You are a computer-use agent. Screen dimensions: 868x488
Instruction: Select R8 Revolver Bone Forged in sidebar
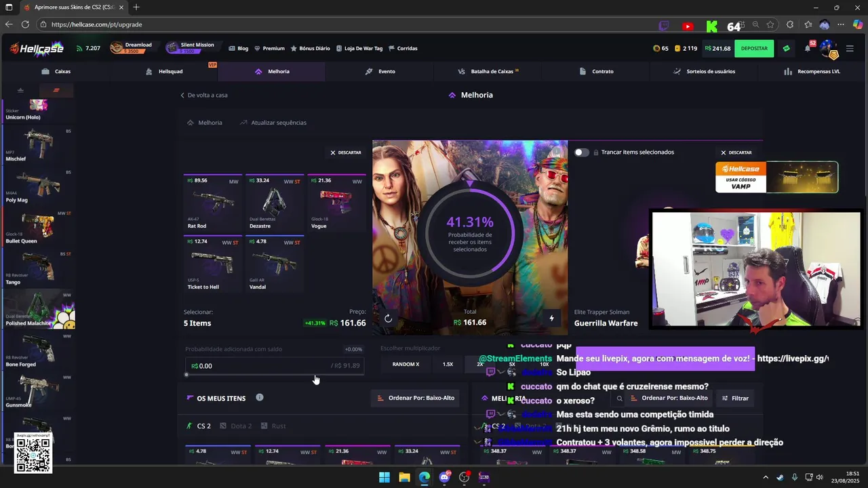coord(37,350)
